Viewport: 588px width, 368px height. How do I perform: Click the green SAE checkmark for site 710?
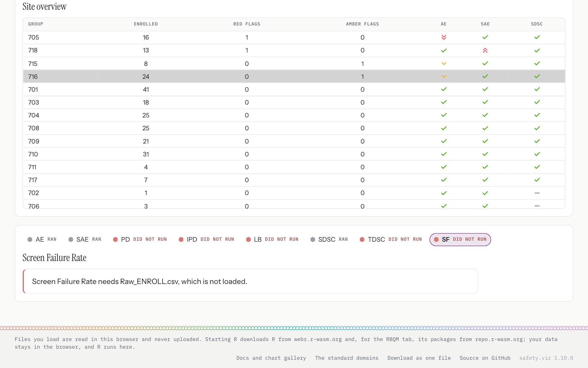tap(485, 154)
